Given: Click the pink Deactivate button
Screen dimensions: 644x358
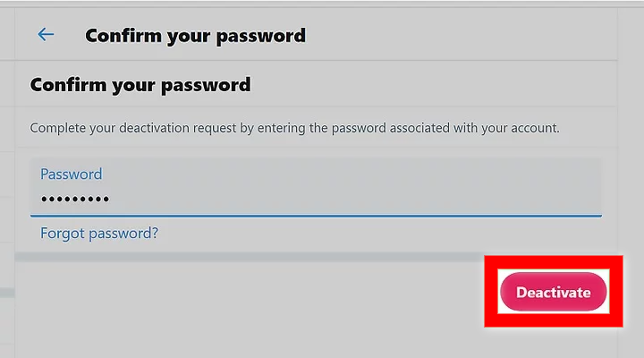Looking at the screenshot, I should (x=554, y=292).
